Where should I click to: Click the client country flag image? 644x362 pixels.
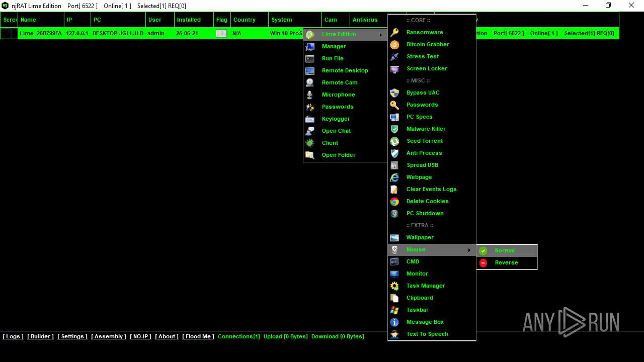coord(221,33)
